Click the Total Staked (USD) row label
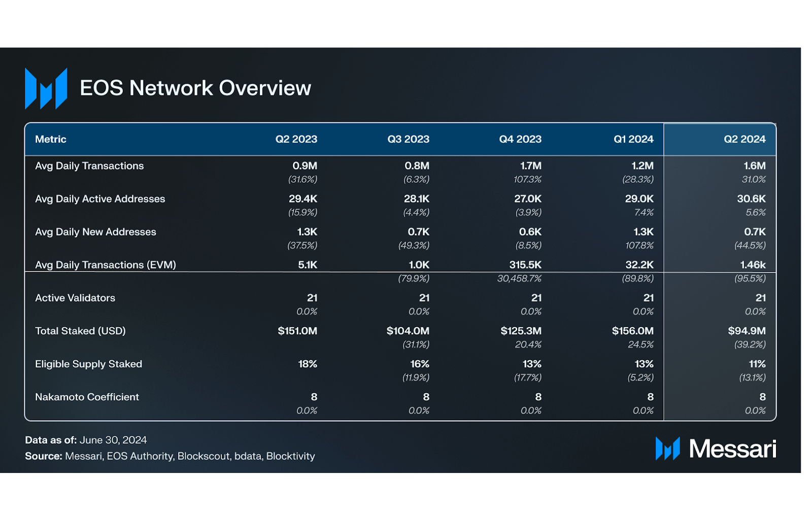Screen dimensions: 812x508 pos(80,331)
